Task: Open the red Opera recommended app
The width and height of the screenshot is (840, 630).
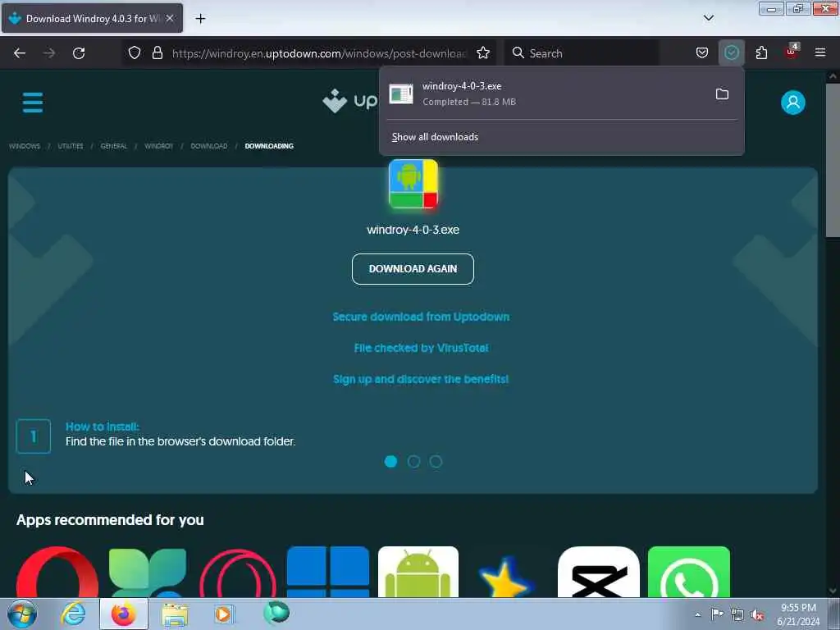Action: coord(57,572)
